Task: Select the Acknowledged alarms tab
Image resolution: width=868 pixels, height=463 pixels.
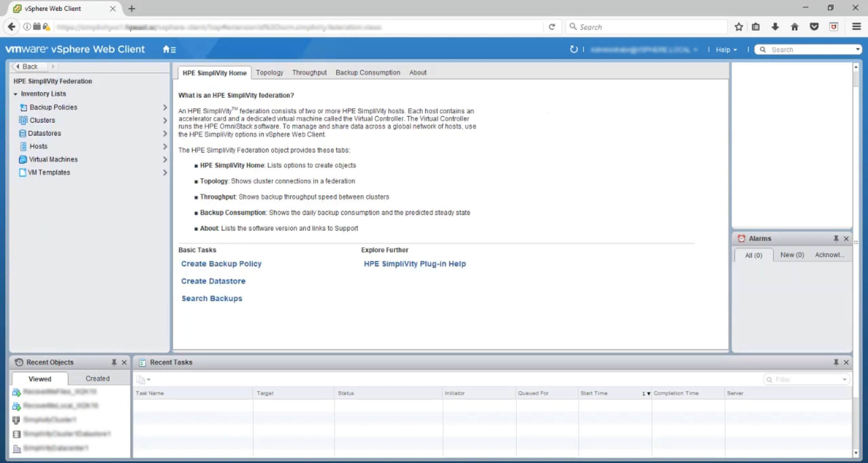Action: pos(830,255)
